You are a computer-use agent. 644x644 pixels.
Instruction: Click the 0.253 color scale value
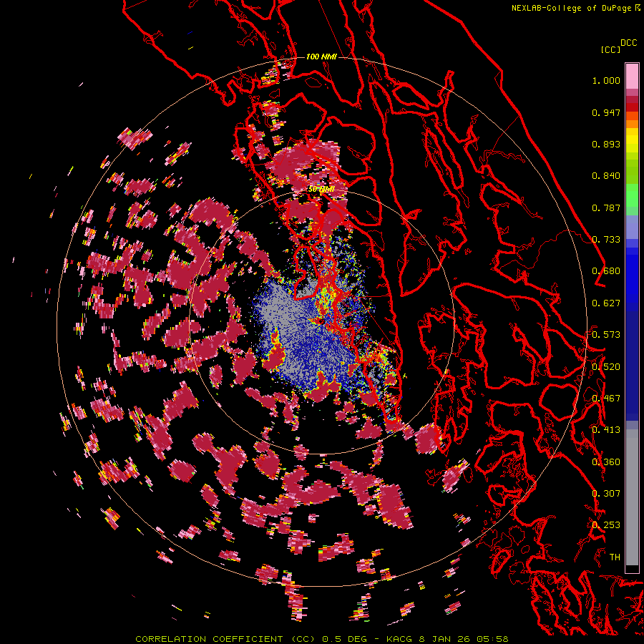coord(606,525)
